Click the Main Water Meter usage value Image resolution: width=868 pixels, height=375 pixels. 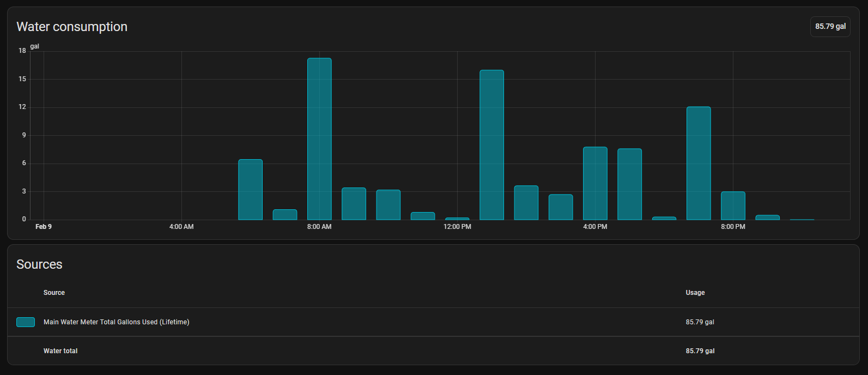tap(700, 322)
